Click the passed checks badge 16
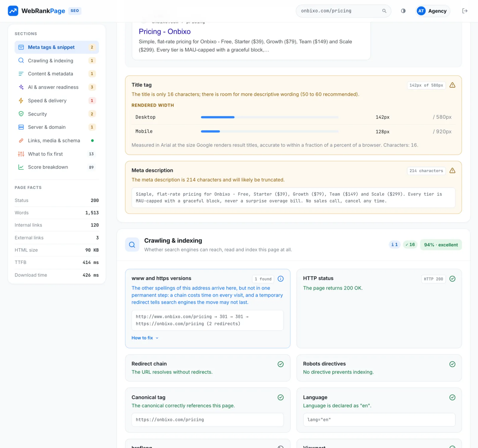Screen dimensions: 478x448 [x=410, y=245]
